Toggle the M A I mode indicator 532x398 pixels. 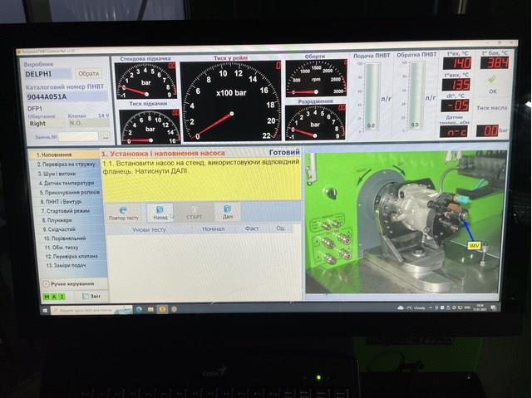(50, 296)
